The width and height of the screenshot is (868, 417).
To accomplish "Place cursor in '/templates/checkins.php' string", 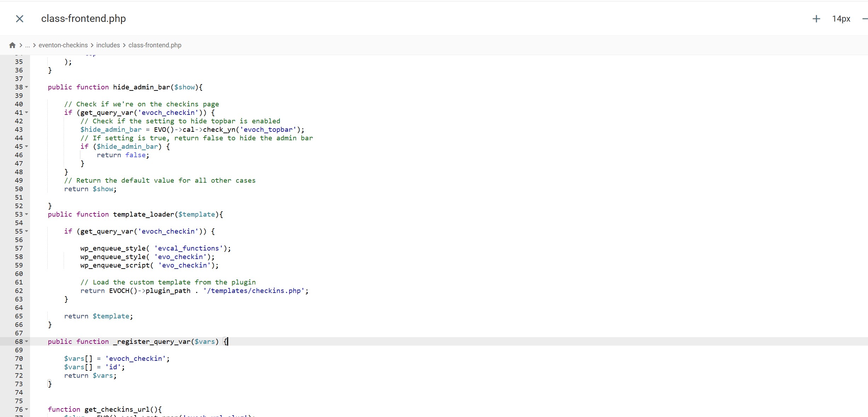I will tap(254, 291).
